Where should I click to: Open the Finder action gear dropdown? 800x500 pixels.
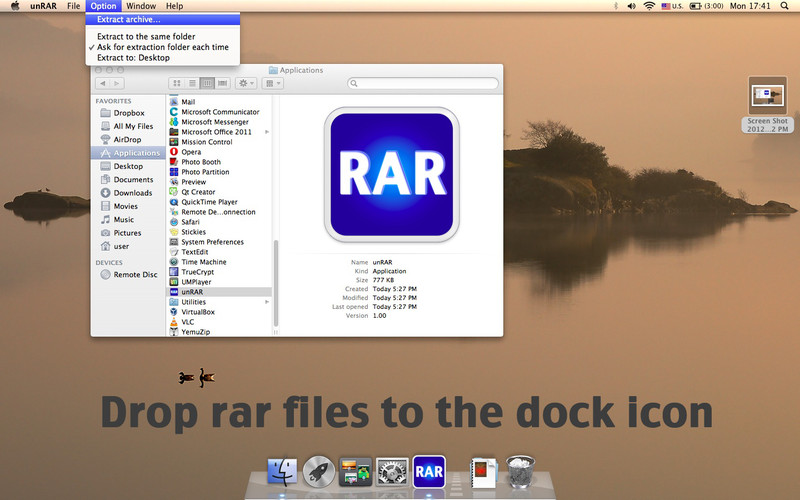pos(246,83)
